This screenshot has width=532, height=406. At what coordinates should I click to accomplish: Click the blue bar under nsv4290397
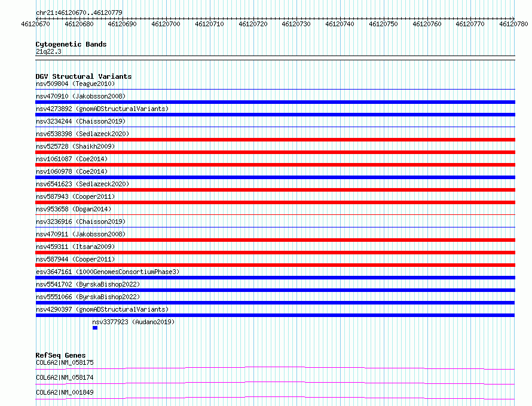click(275, 315)
